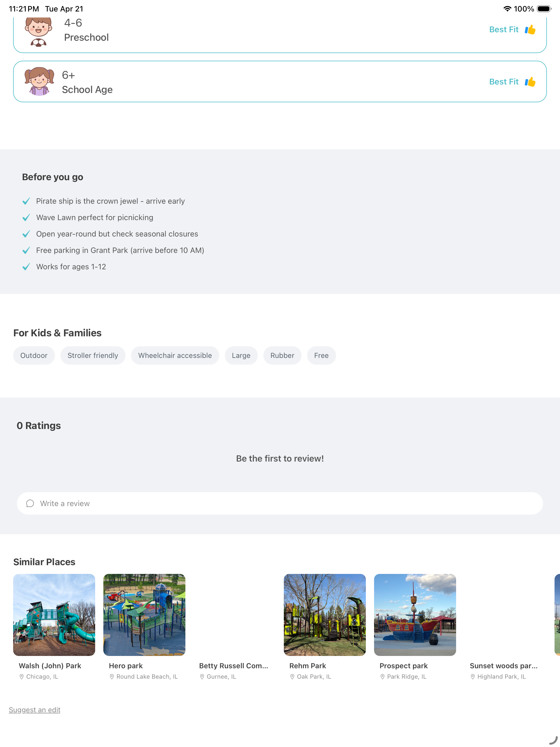Tap the Prospect park title
The height and width of the screenshot is (747, 560).
(403, 666)
